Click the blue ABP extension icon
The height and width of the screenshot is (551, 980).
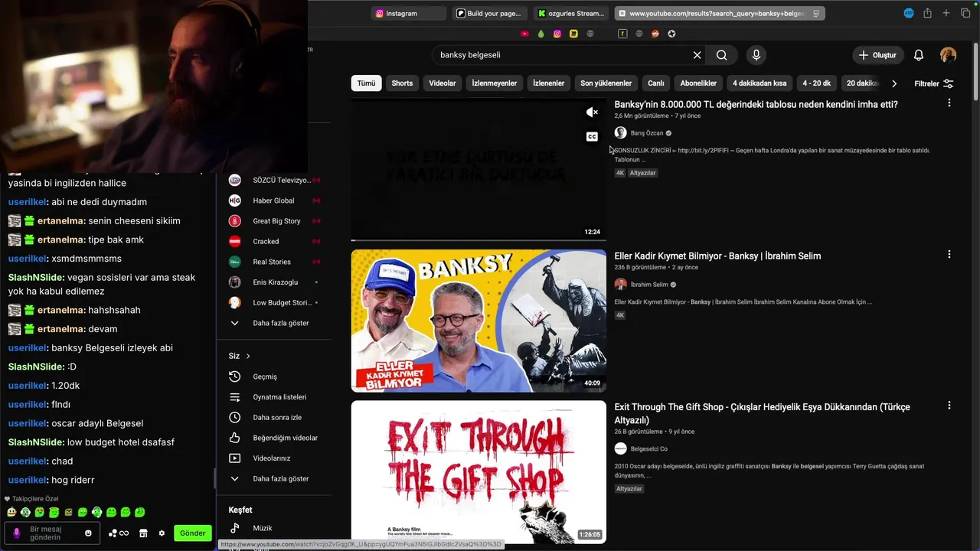coord(909,13)
